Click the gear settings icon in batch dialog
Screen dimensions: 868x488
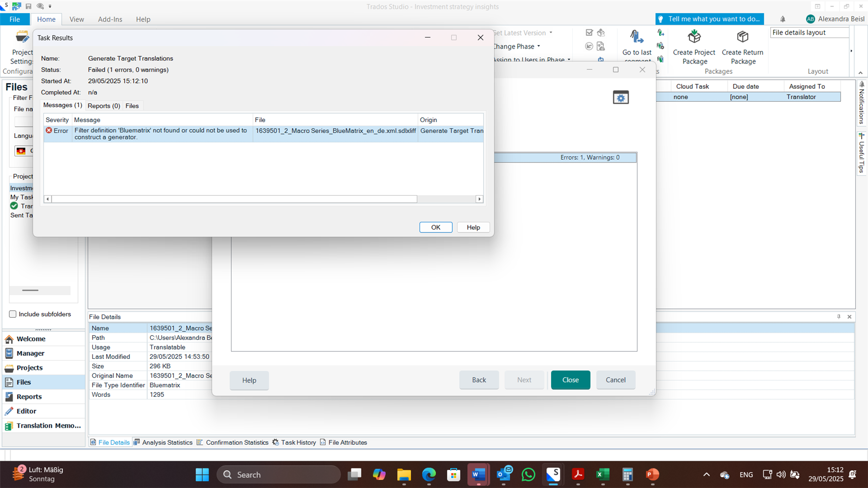pos(621,97)
